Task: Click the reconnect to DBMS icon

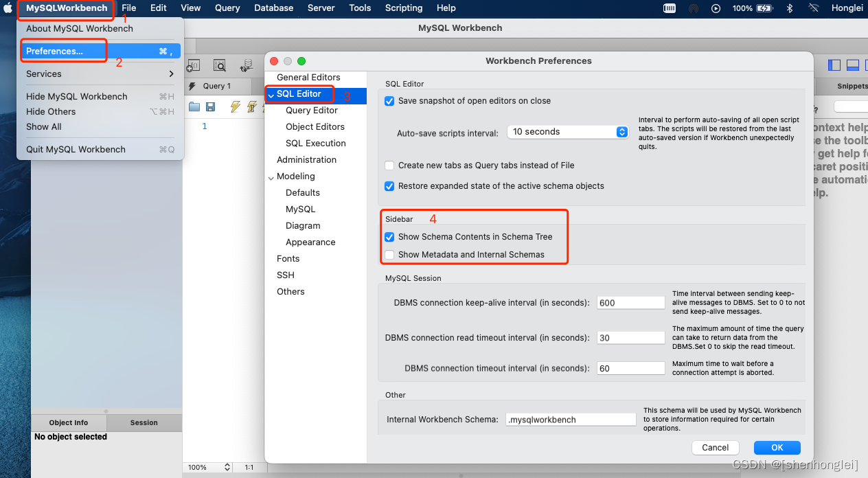Action: point(247,65)
